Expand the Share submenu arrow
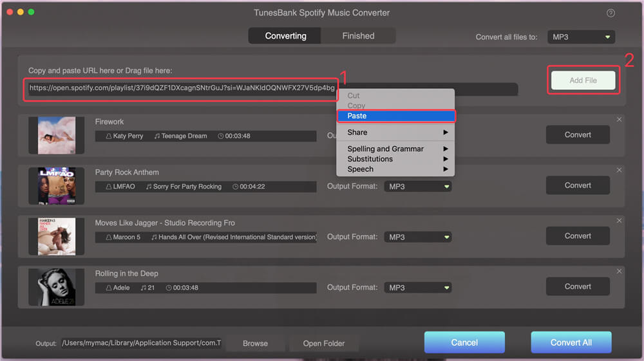 446,133
